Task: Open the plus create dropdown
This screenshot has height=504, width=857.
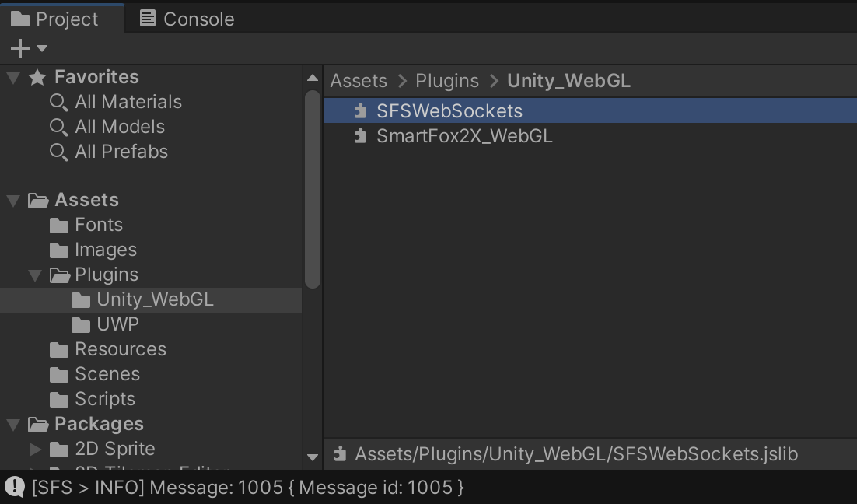Action: pyautogui.click(x=28, y=48)
